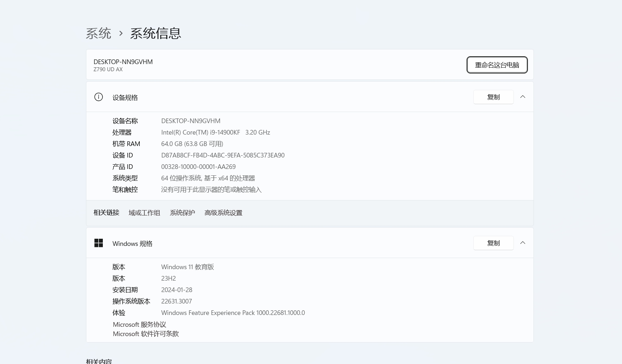The image size is (622, 364).
Task: Select device name value in specs list
Action: (x=191, y=121)
